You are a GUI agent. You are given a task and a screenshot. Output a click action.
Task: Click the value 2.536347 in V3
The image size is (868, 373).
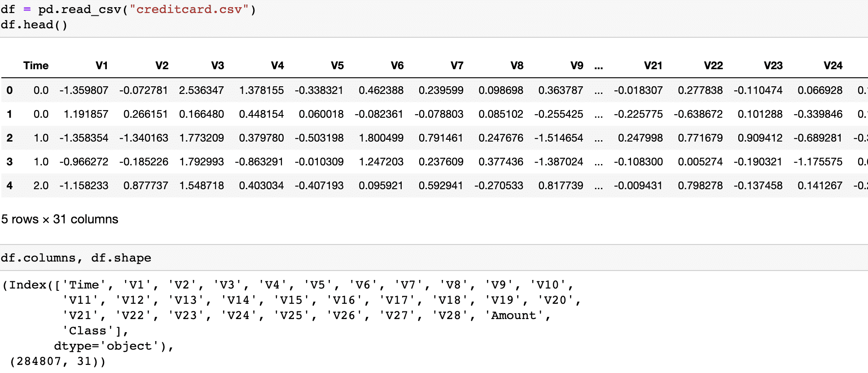202,90
